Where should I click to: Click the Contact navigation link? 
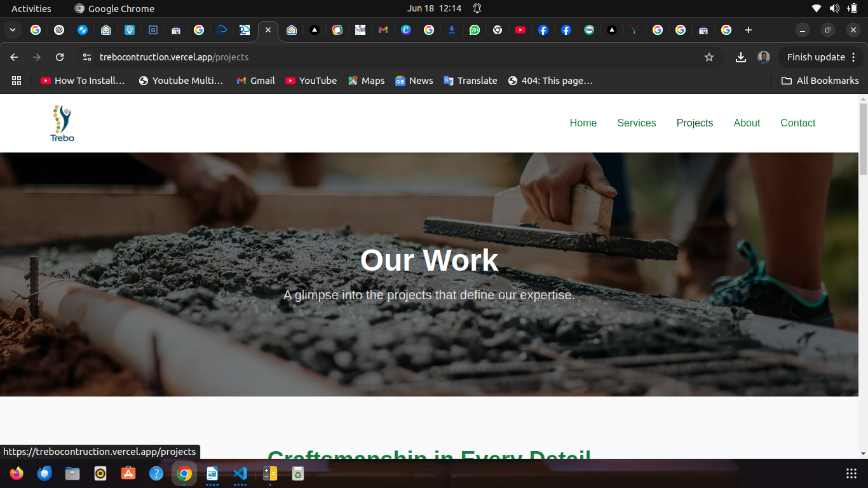coord(797,123)
